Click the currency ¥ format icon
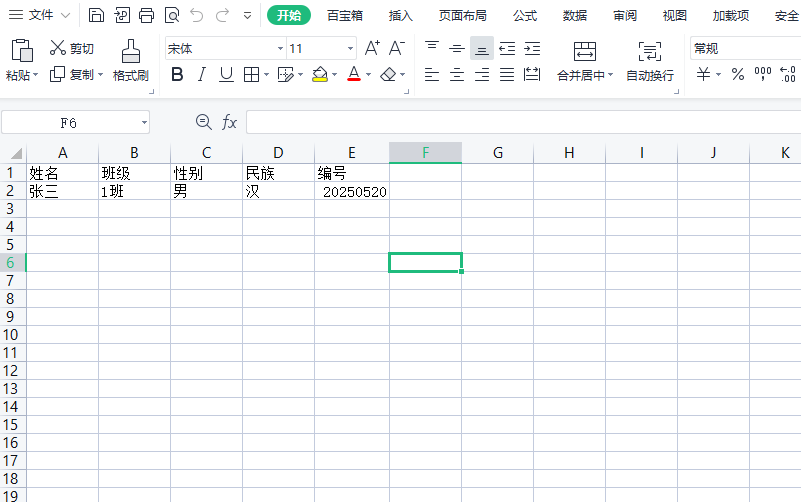 tap(703, 75)
